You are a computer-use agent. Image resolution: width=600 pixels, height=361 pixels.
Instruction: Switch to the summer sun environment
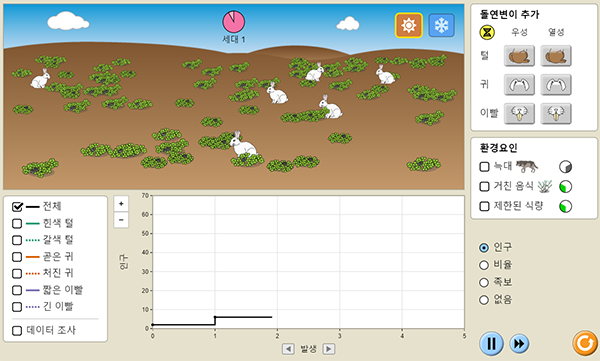409,25
